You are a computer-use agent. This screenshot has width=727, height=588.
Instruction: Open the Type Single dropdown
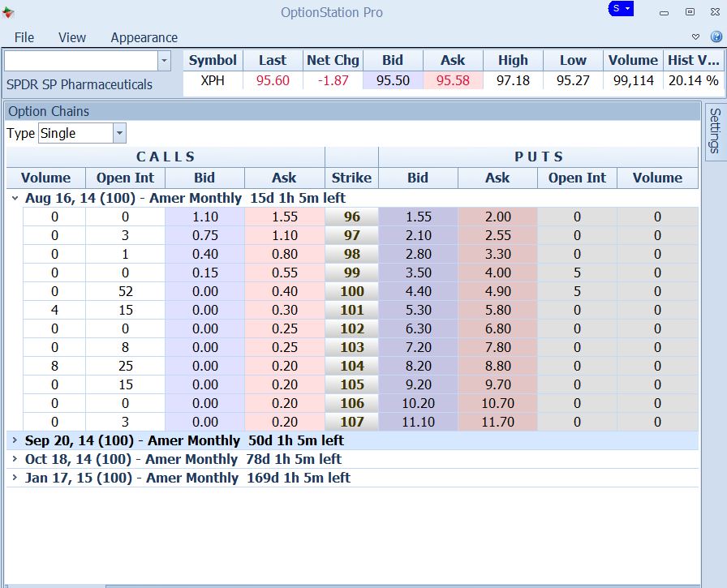119,133
